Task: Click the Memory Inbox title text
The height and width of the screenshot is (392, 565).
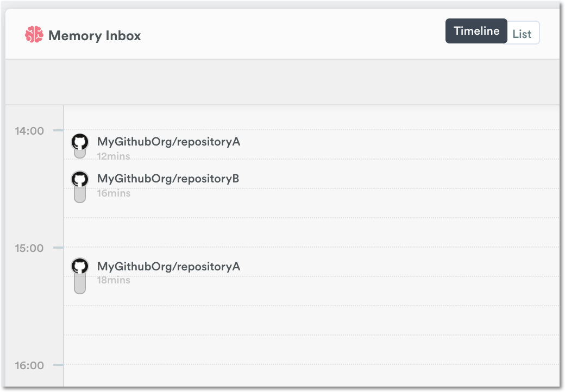Action: (95, 36)
